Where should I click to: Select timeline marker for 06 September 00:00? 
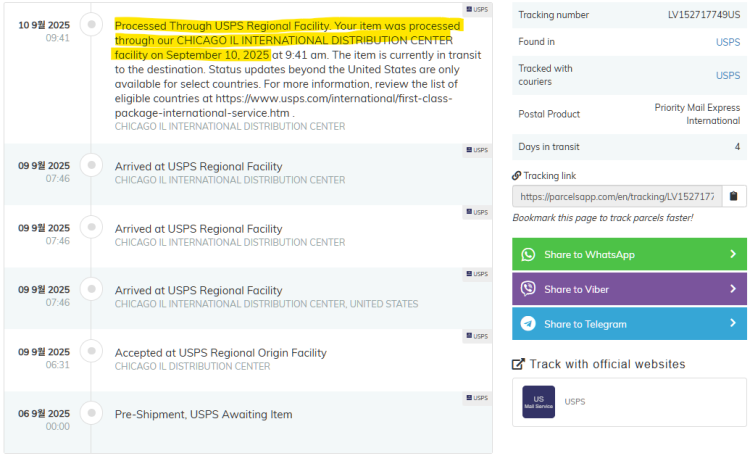point(91,413)
